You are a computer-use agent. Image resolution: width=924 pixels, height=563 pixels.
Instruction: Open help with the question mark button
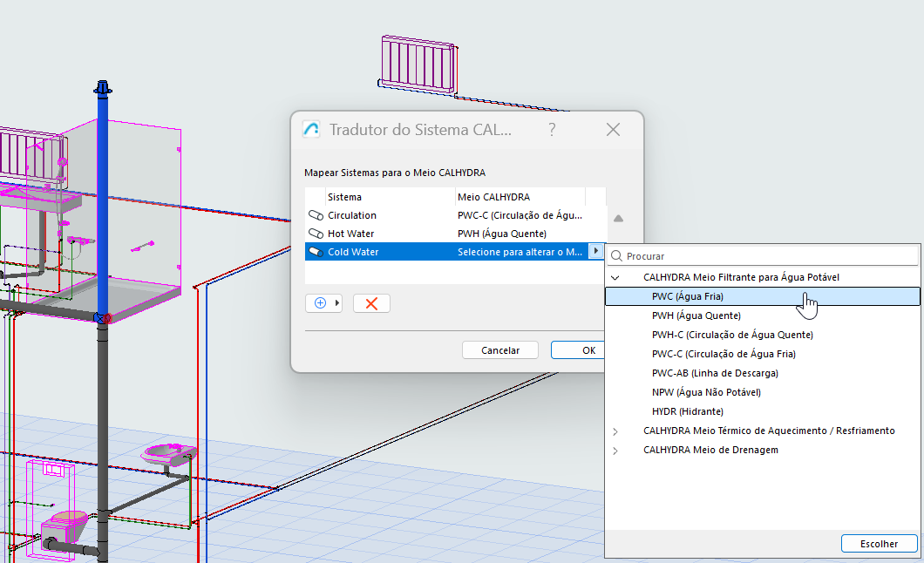tap(552, 130)
